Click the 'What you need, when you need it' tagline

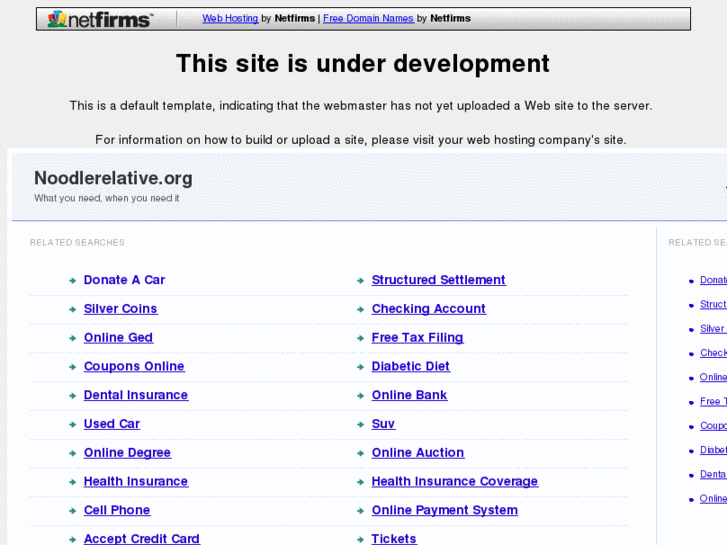107,198
